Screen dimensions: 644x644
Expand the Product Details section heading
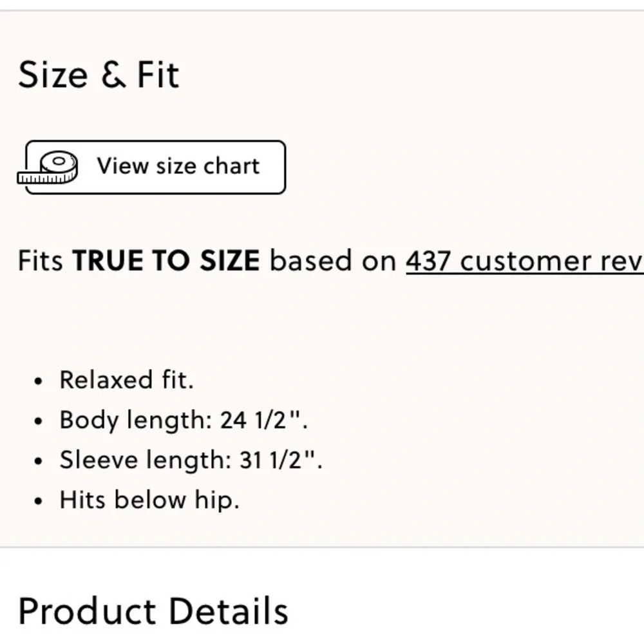pos(153,611)
